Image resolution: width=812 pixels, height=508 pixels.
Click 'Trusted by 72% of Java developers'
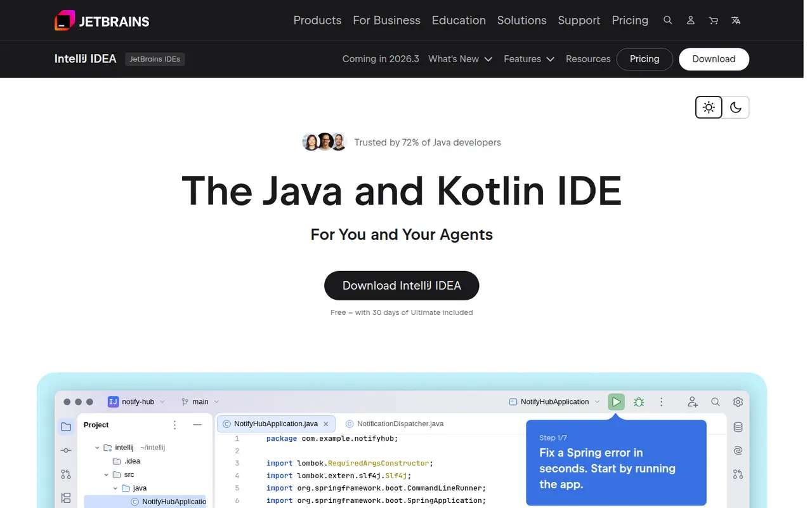click(428, 142)
